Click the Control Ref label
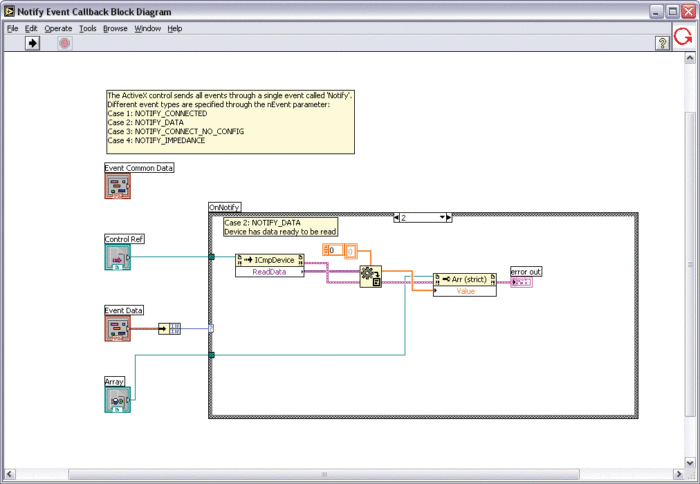The height and width of the screenshot is (484, 700). pos(124,239)
